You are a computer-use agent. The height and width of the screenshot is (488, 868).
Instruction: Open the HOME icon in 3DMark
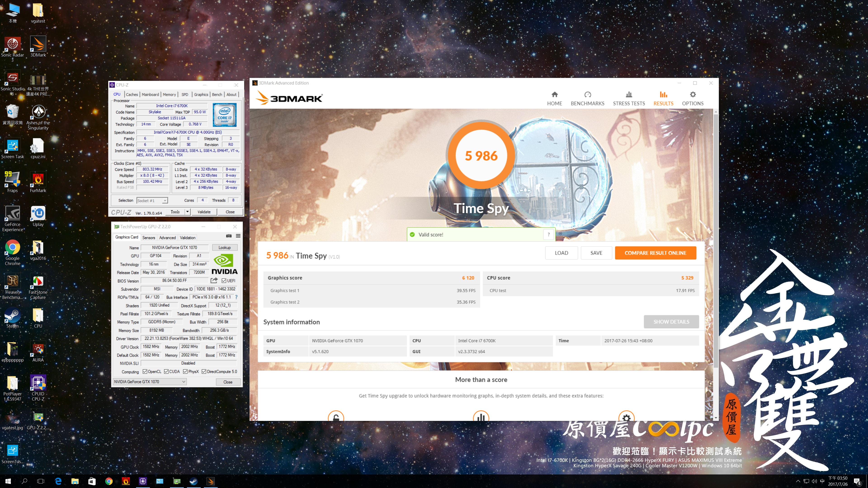554,94
